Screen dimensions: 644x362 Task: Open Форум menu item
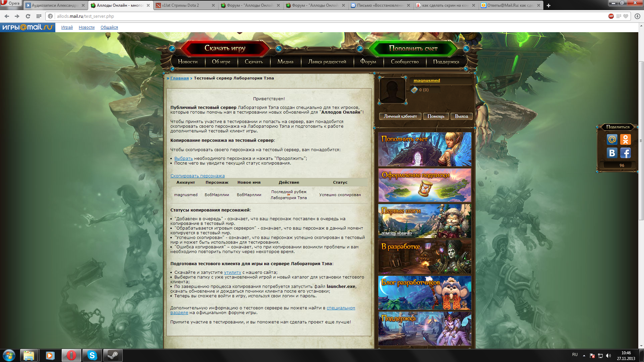click(x=368, y=62)
